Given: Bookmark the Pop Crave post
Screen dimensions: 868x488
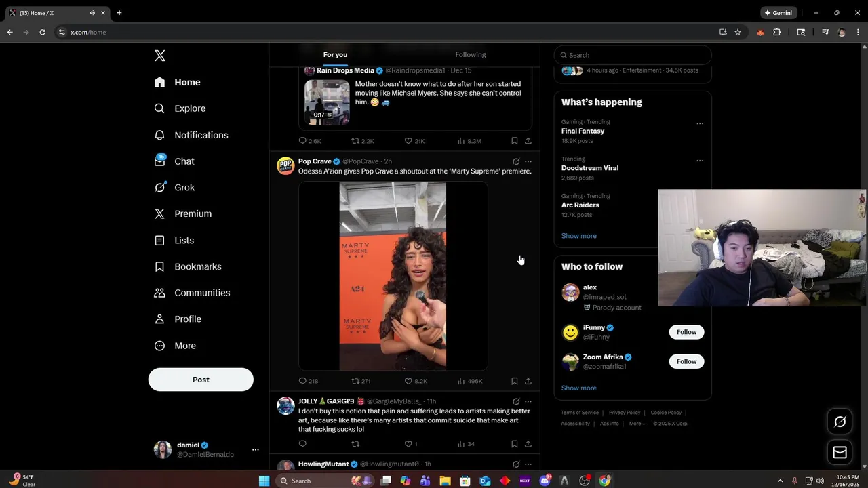Looking at the screenshot, I should point(514,381).
